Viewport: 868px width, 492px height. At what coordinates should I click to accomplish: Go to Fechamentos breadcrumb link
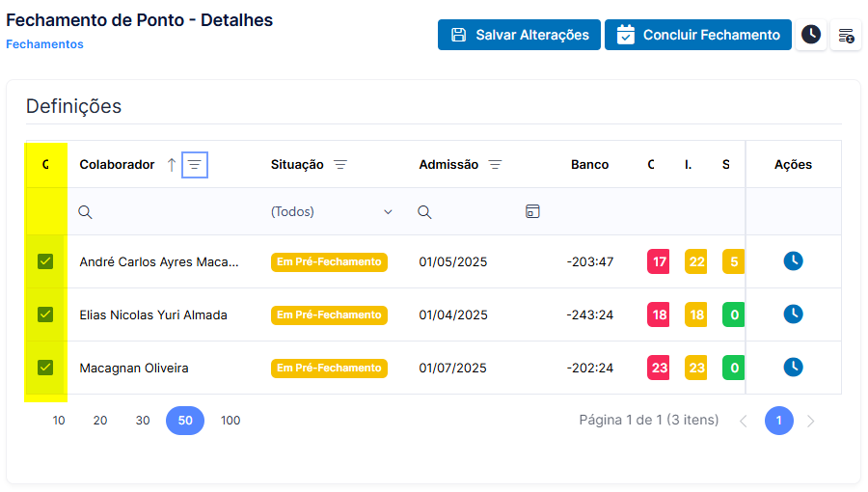[x=44, y=44]
